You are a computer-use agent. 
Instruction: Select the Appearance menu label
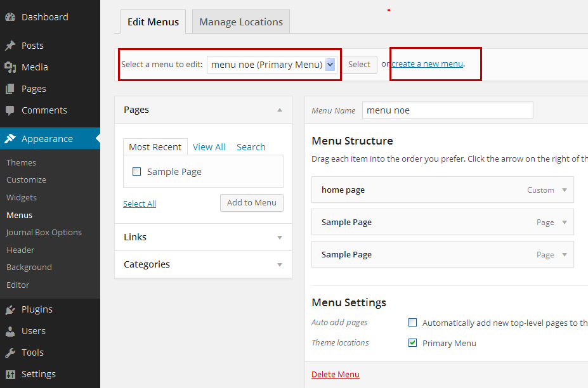click(47, 139)
